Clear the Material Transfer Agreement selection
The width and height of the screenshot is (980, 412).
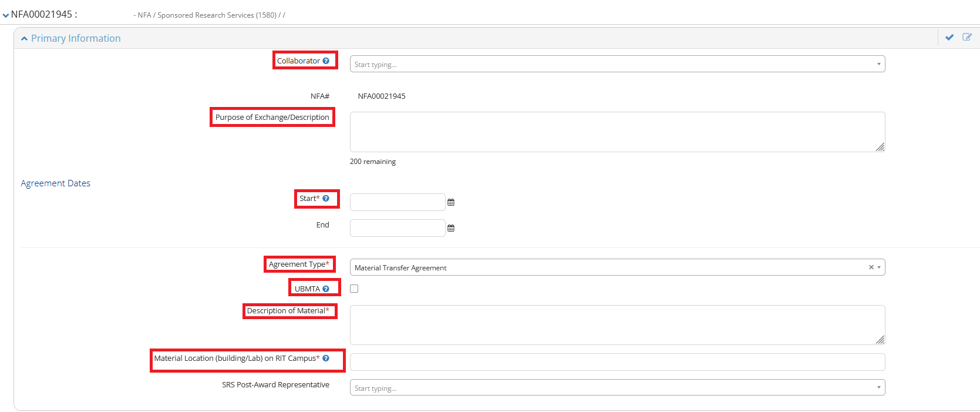tap(871, 267)
